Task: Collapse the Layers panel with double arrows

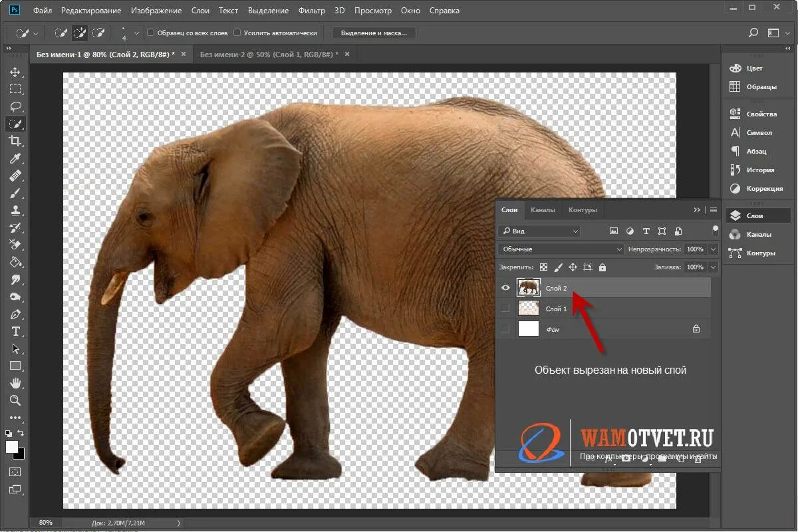Action: [x=697, y=209]
